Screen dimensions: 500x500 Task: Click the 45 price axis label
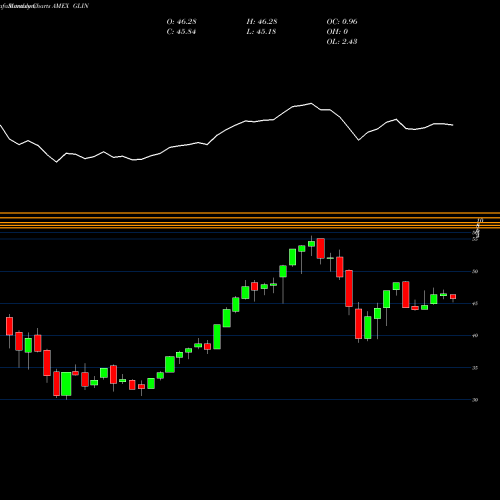coord(475,303)
